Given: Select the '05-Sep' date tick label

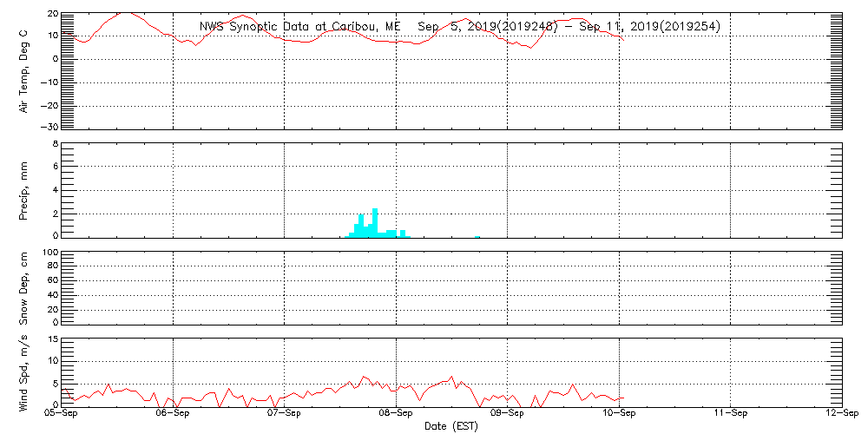Looking at the screenshot, I should click(61, 414).
